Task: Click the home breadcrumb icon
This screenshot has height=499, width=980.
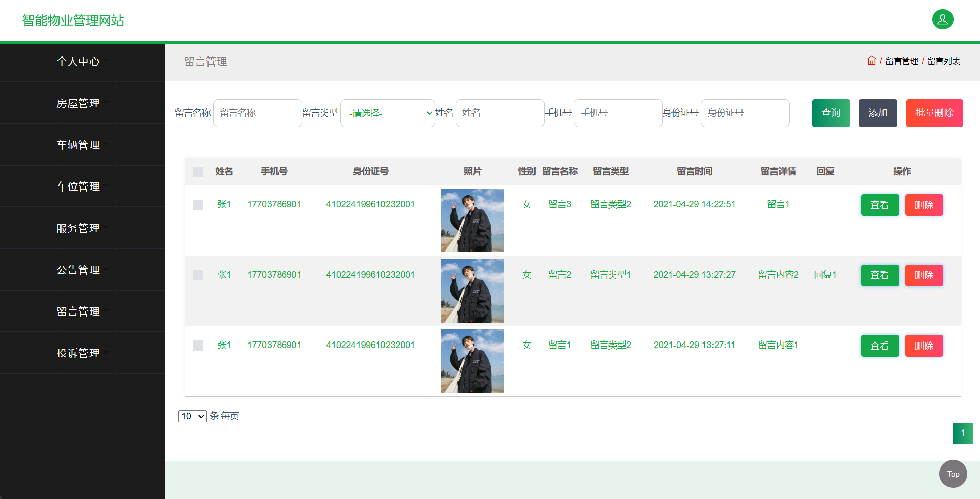Action: click(x=871, y=60)
